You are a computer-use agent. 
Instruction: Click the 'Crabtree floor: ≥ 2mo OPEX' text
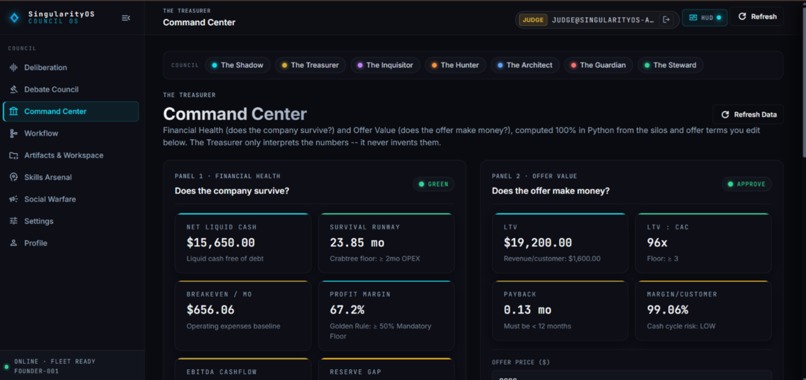tap(375, 259)
